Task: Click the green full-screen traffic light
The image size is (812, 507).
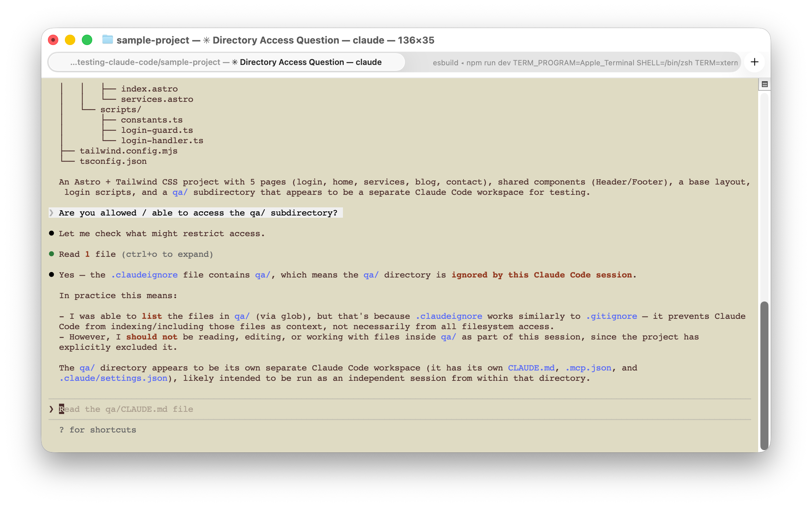Action: click(87, 39)
